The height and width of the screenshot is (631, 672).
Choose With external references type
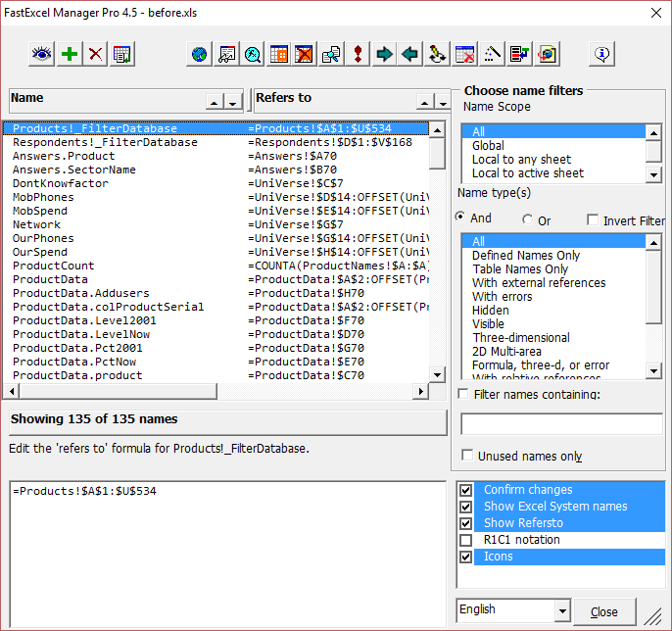(553, 283)
